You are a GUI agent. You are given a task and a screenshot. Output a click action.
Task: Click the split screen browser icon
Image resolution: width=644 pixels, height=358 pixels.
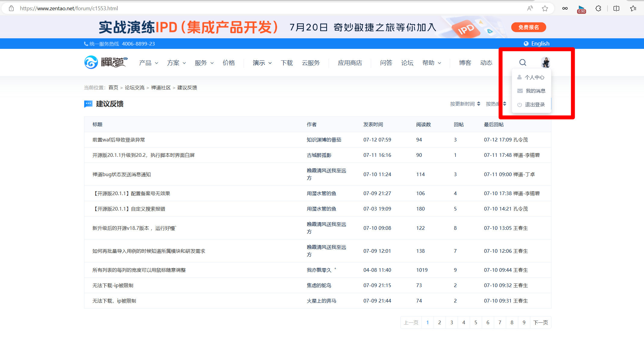(x=616, y=8)
